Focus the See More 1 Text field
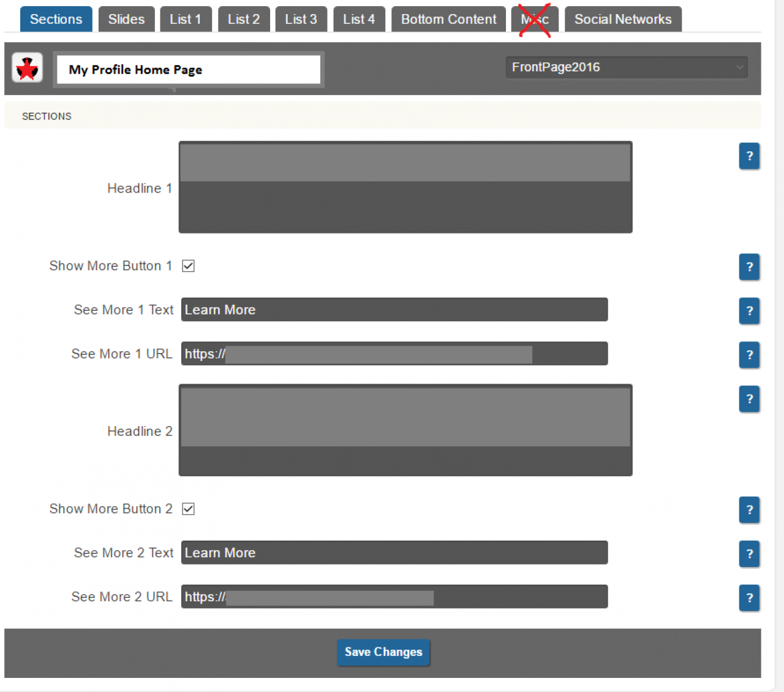Viewport: 784px width, 692px height. pyautogui.click(x=394, y=310)
